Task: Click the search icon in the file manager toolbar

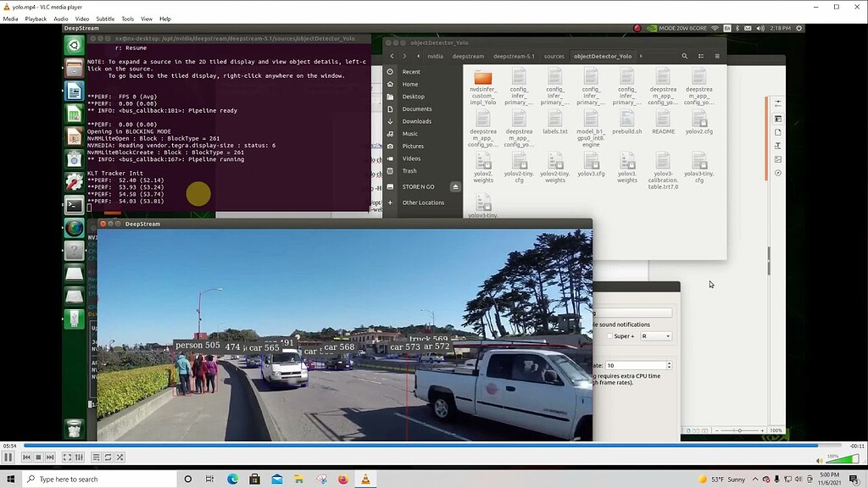Action: tap(684, 57)
